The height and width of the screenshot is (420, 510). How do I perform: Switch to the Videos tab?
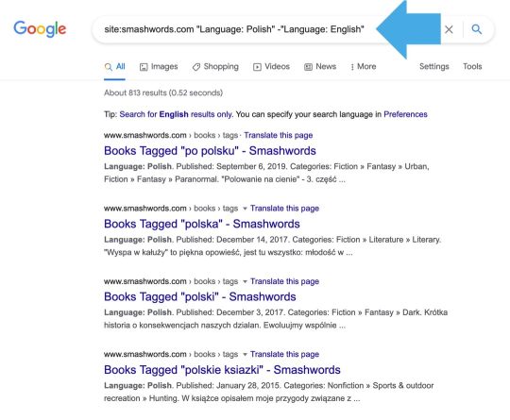[271, 67]
